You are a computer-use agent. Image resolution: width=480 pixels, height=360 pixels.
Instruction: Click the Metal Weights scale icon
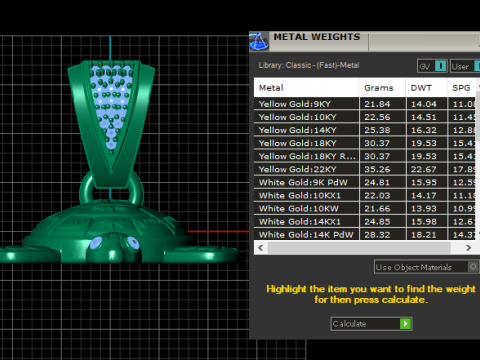pos(259,41)
